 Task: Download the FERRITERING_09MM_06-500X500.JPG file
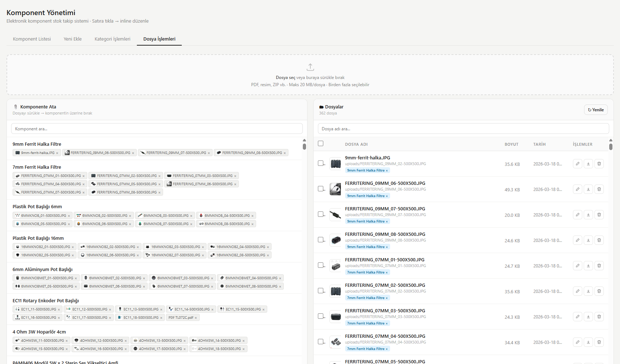pos(588,190)
